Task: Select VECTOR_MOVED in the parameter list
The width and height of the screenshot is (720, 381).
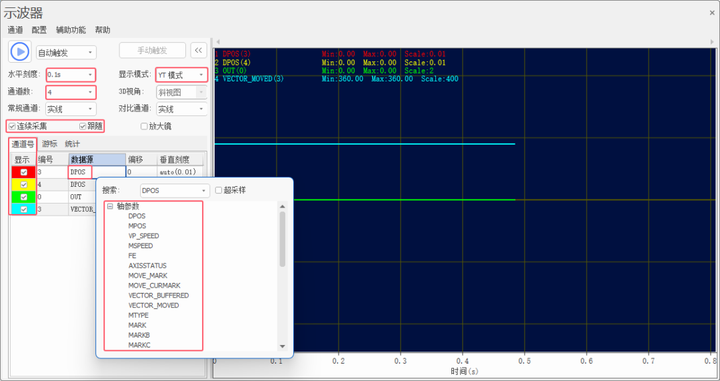Action: point(153,305)
